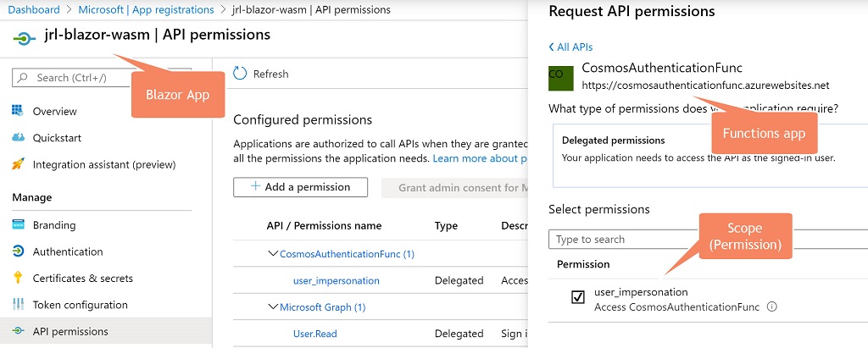Open the Learn more about permissions link
This screenshot has height=348, width=868.
point(481,159)
